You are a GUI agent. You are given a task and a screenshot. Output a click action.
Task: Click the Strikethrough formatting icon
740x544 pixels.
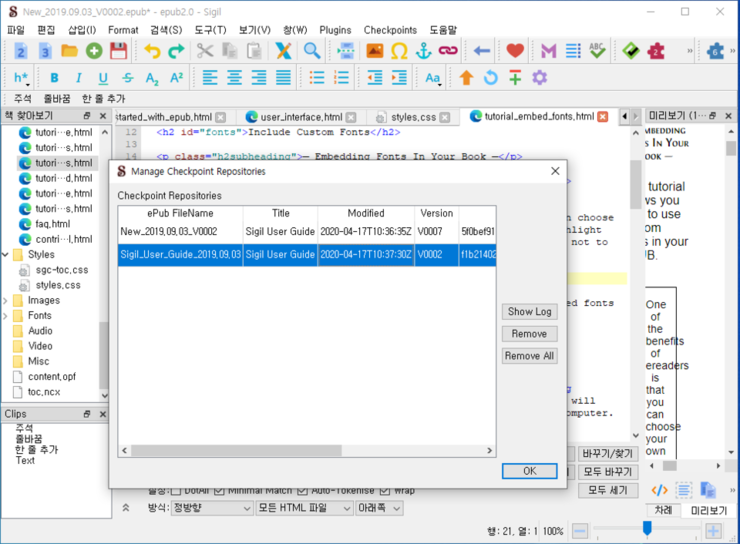coord(127,78)
